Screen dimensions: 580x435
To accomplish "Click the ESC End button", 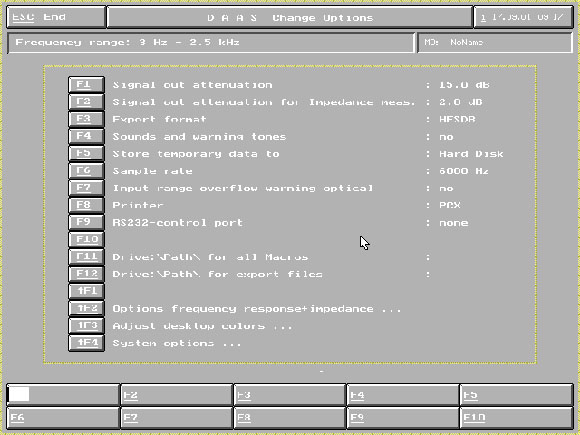I will [x=56, y=17].
